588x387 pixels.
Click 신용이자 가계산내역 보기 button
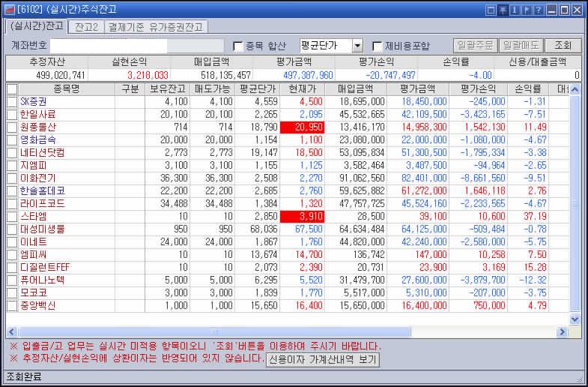323,359
